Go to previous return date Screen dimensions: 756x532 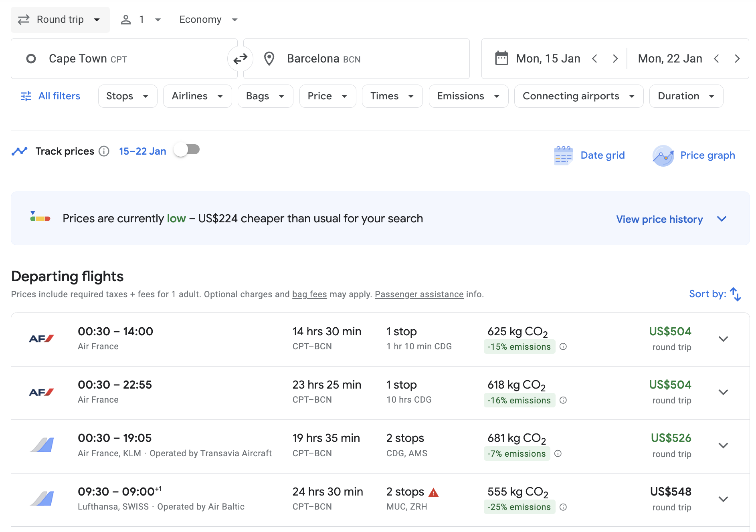point(717,59)
